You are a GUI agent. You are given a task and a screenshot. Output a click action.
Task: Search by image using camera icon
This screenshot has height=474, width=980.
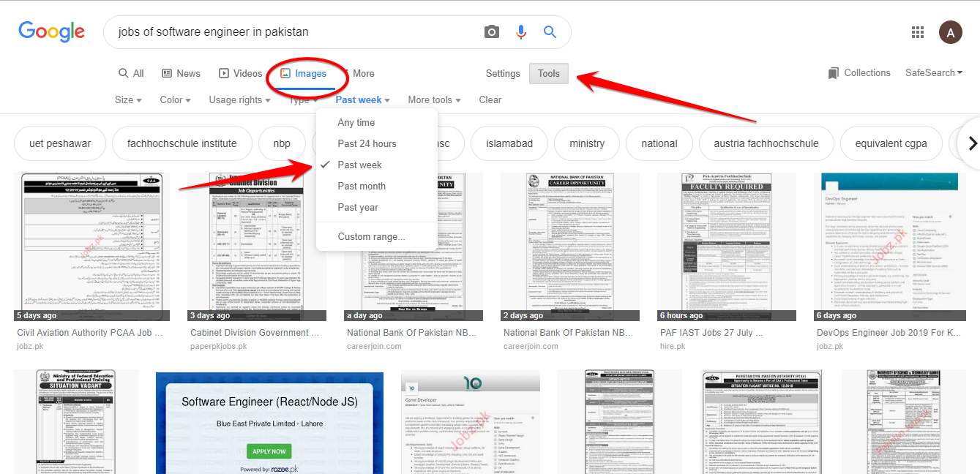(x=492, y=32)
